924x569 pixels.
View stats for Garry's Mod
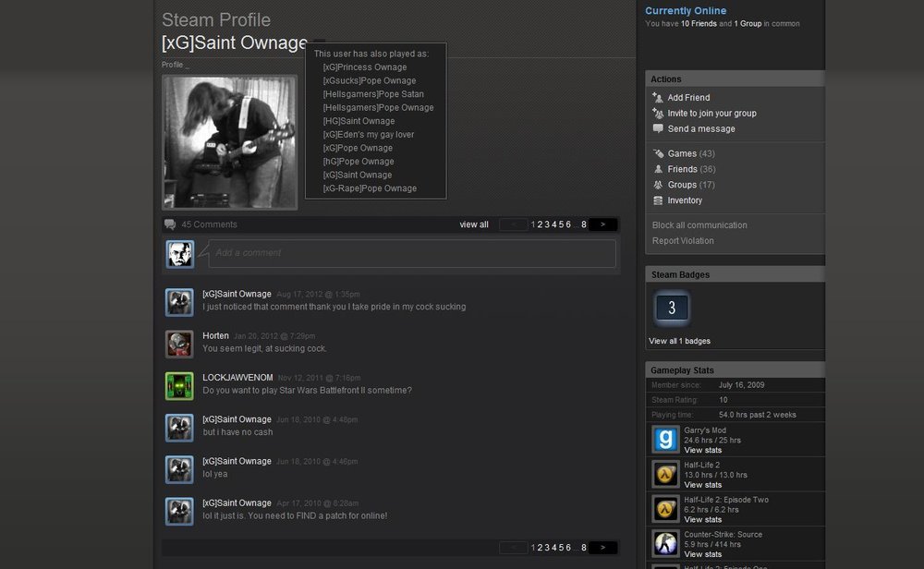point(702,450)
